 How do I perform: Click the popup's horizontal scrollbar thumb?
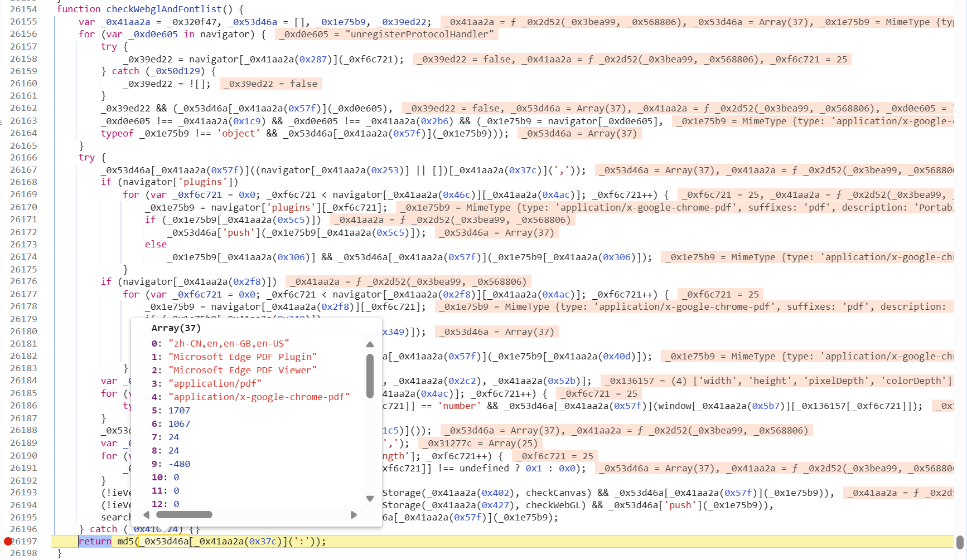click(x=184, y=515)
